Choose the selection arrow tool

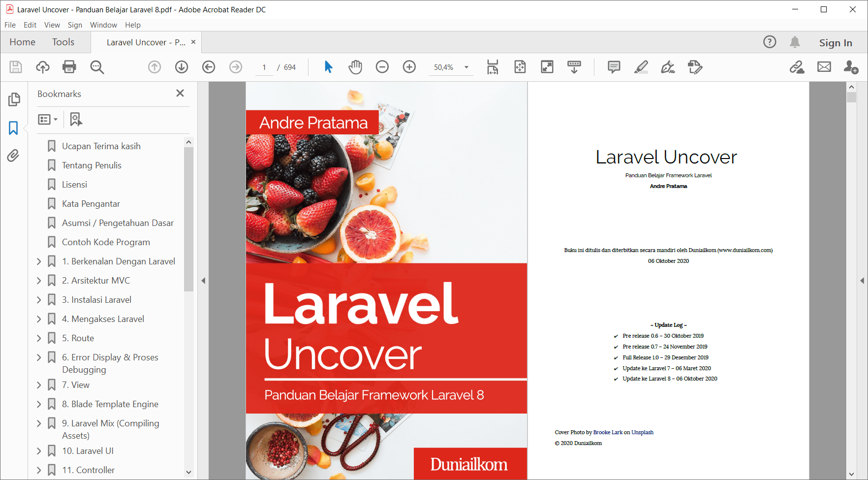328,67
